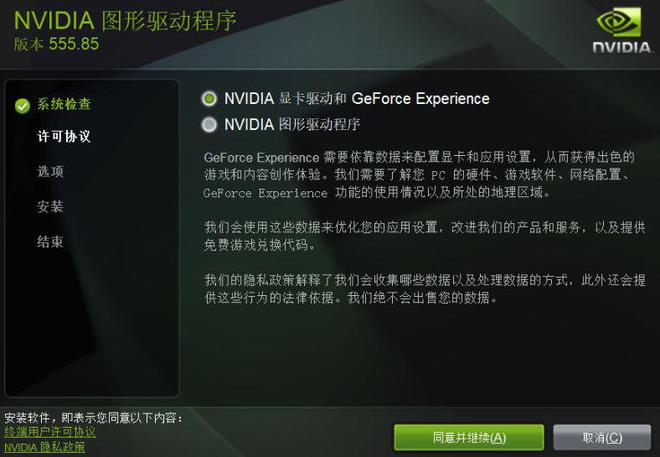Select NVIDIA 显卡驱动和 GeForce Experience option
This screenshot has height=457, width=660.
coord(209,98)
